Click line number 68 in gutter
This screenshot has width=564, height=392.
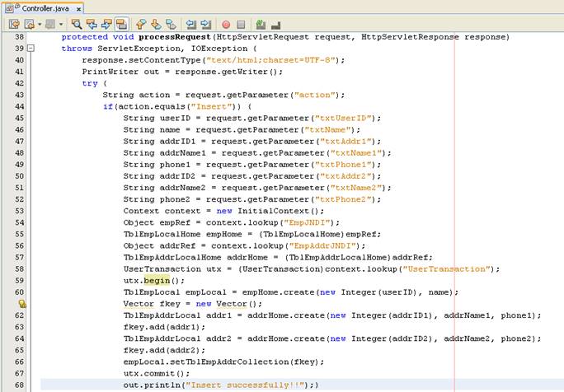click(x=20, y=385)
